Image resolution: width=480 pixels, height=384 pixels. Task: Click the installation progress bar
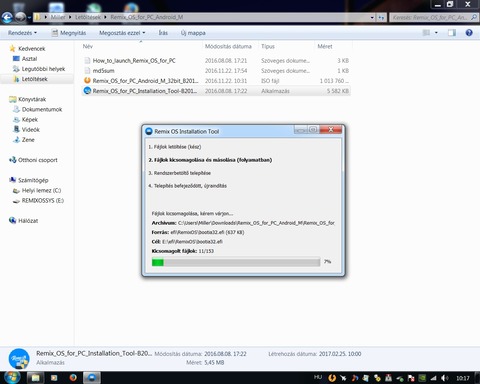(236, 262)
